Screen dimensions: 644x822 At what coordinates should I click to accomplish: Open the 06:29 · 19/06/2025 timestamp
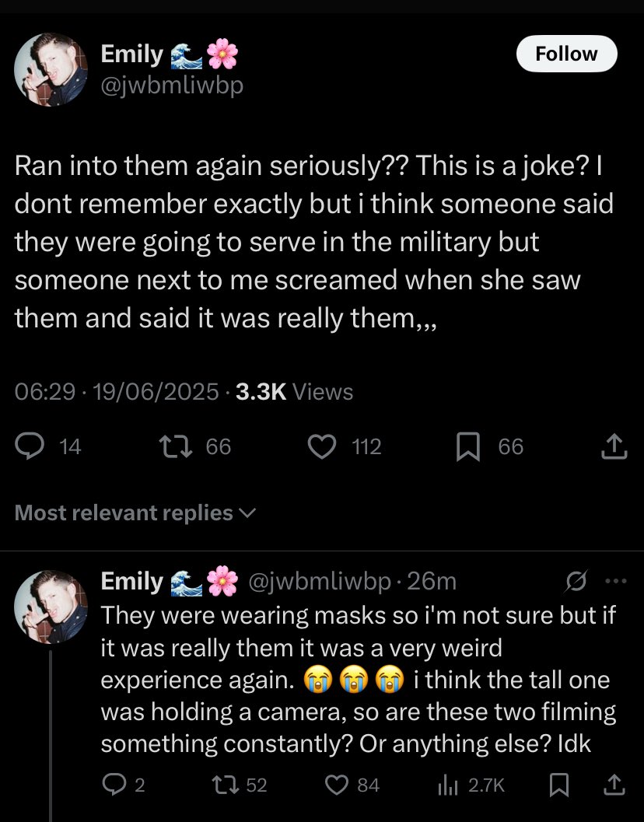[117, 392]
